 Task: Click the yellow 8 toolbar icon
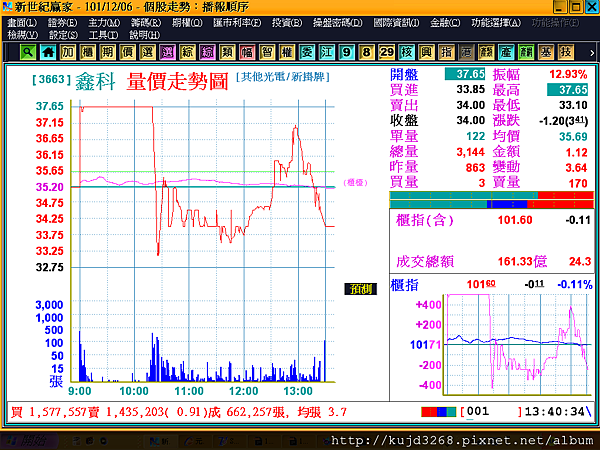(367, 52)
